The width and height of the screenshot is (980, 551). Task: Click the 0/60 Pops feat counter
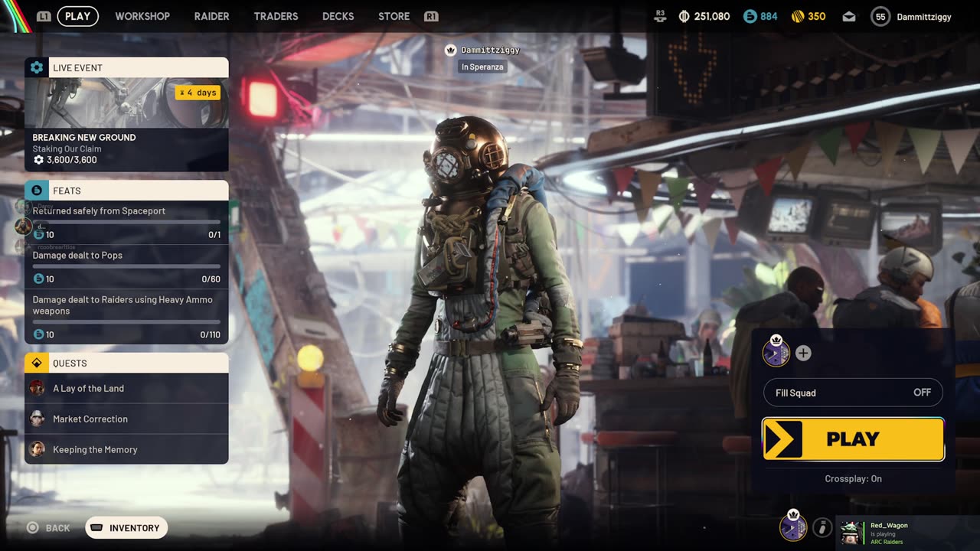[211, 279]
